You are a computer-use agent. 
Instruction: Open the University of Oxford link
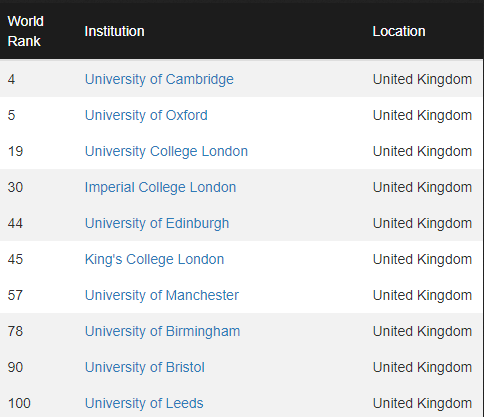point(146,115)
